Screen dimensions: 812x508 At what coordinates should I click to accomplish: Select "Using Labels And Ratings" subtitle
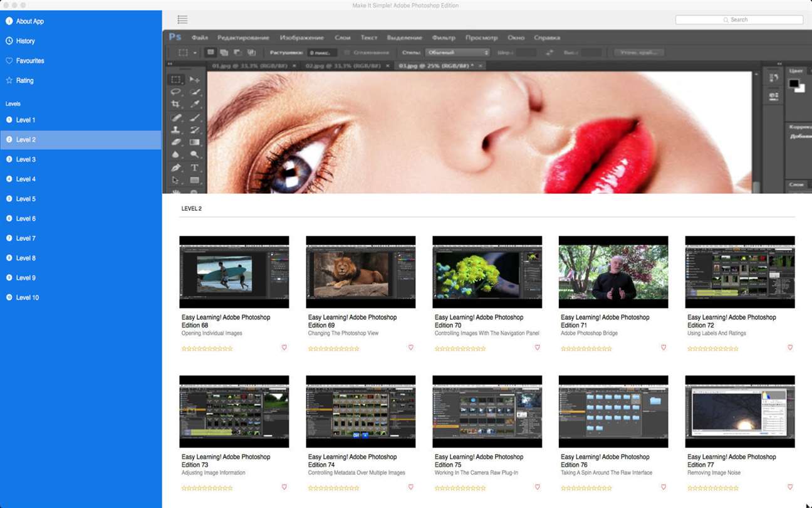717,334
